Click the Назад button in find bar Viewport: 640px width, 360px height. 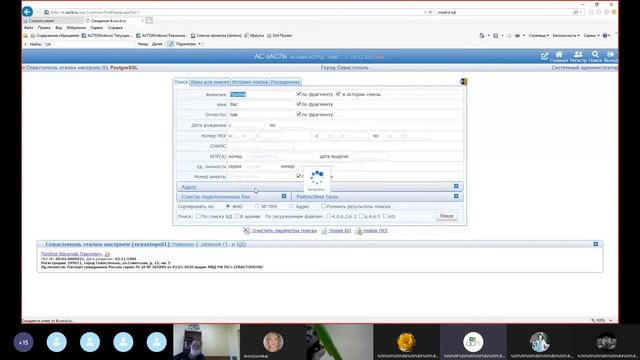coord(143,44)
